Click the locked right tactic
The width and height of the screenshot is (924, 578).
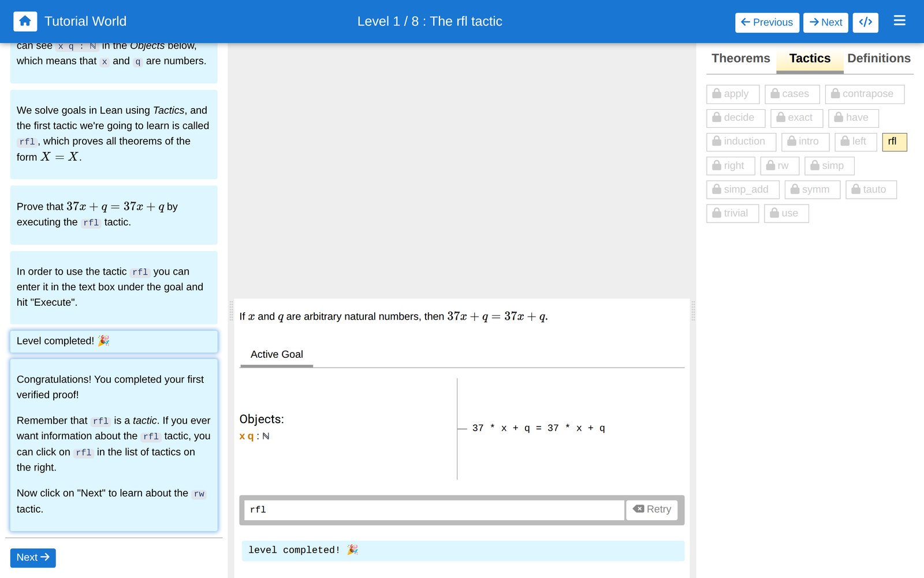coord(730,166)
